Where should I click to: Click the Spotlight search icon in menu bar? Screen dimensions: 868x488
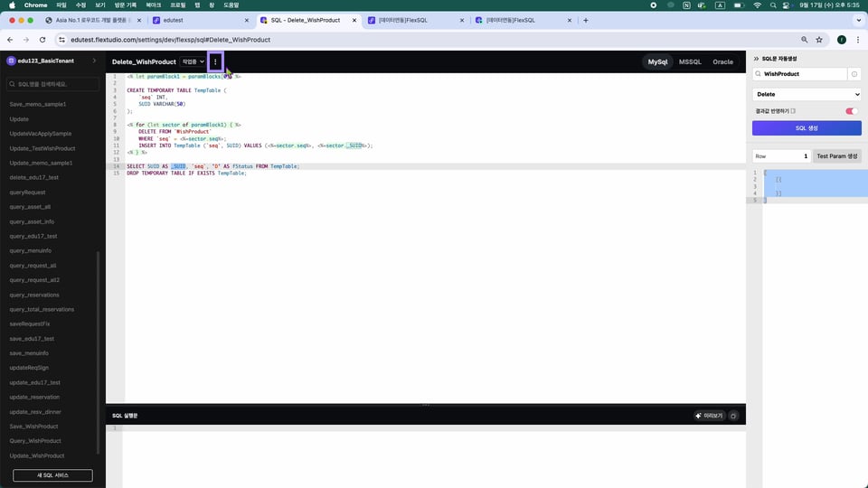(x=773, y=5)
